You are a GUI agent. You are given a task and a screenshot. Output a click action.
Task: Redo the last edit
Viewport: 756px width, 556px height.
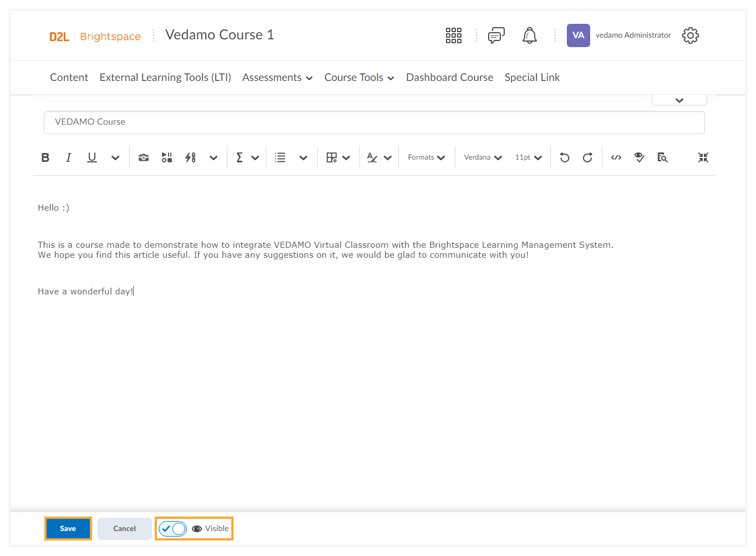[588, 157]
